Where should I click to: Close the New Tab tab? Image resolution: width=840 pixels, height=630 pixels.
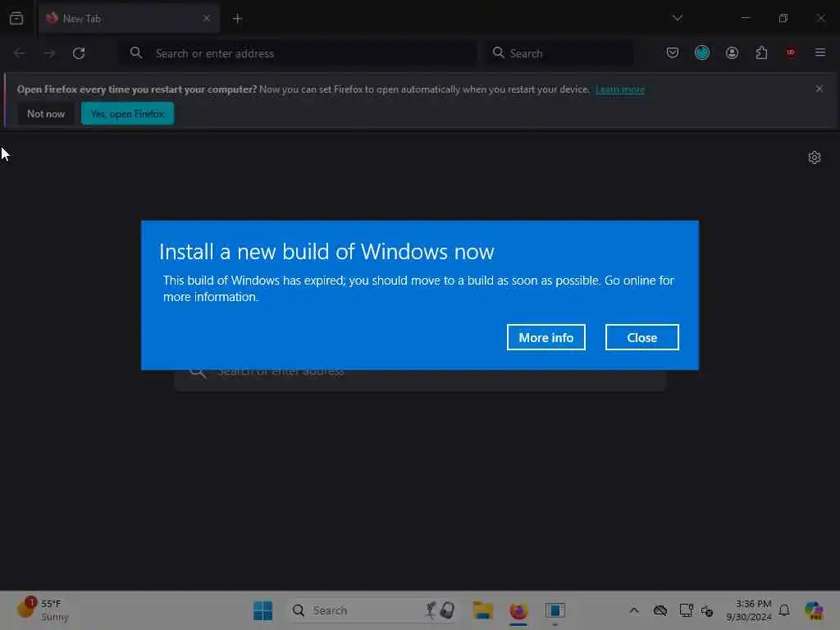coord(206,18)
